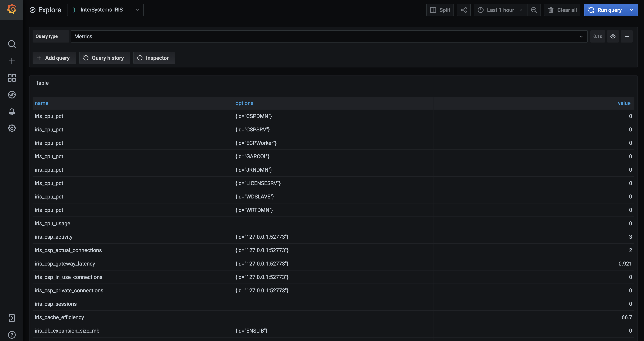Image resolution: width=644 pixels, height=341 pixels.
Task: Click the Grafana logo home icon
Action: 11,9
